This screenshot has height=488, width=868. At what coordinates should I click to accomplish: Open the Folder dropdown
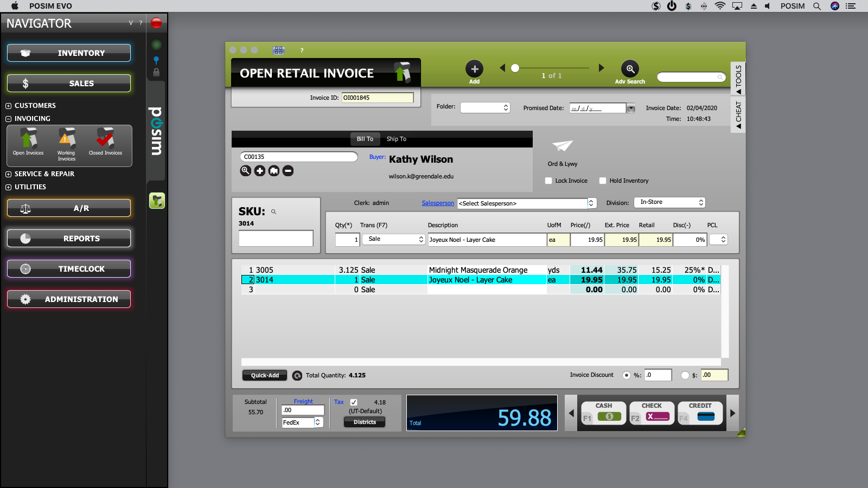click(504, 107)
